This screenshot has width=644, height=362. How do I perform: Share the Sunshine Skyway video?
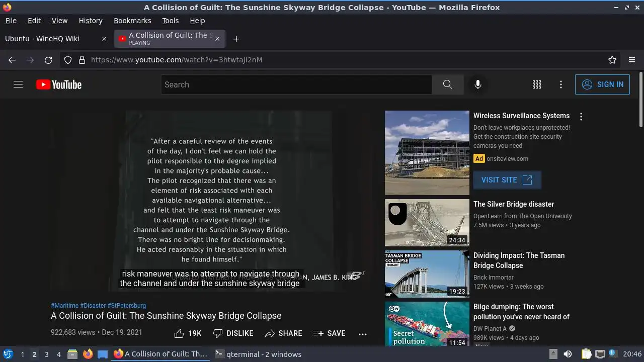(x=283, y=333)
